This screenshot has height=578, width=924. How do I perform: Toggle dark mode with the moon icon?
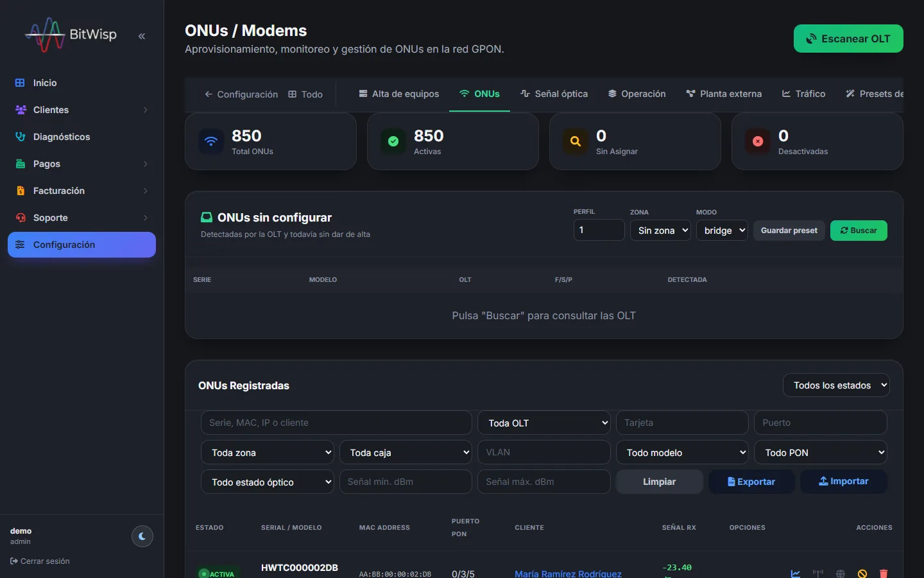[142, 536]
